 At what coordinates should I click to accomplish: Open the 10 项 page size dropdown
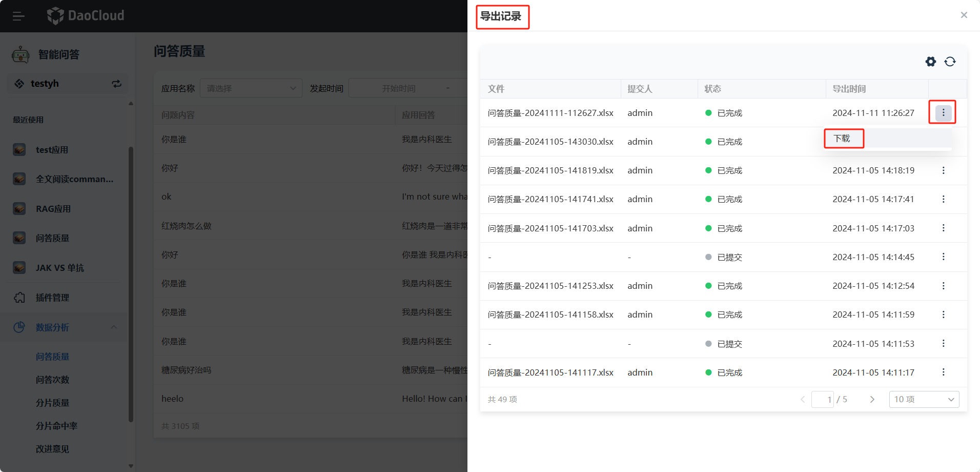[924, 399]
